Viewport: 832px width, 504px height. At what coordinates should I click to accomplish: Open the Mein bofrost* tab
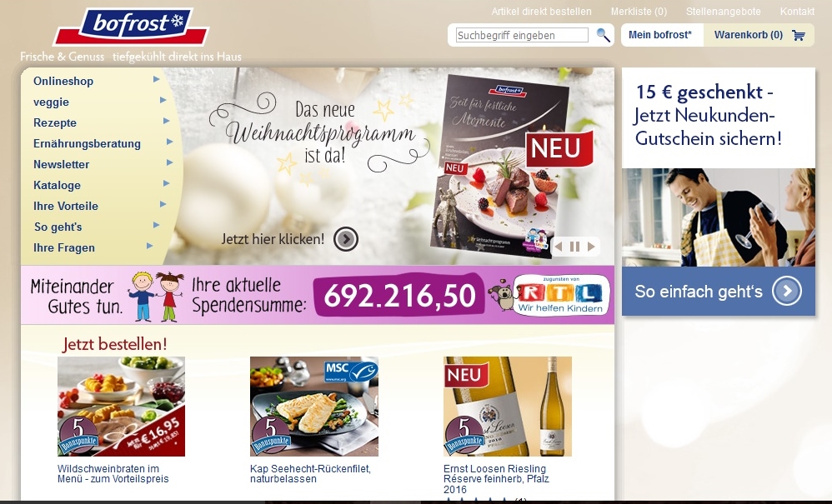pos(660,35)
